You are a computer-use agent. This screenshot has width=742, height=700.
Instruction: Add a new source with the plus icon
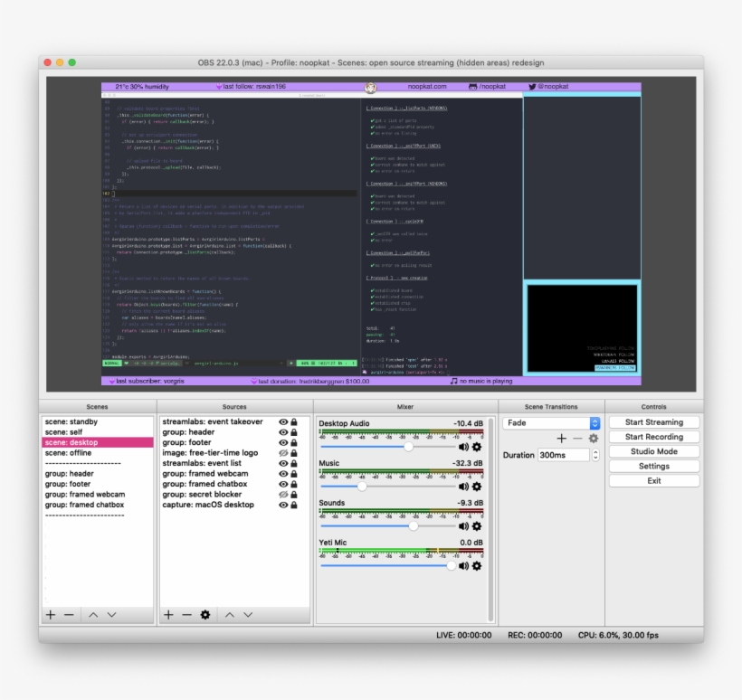[168, 614]
